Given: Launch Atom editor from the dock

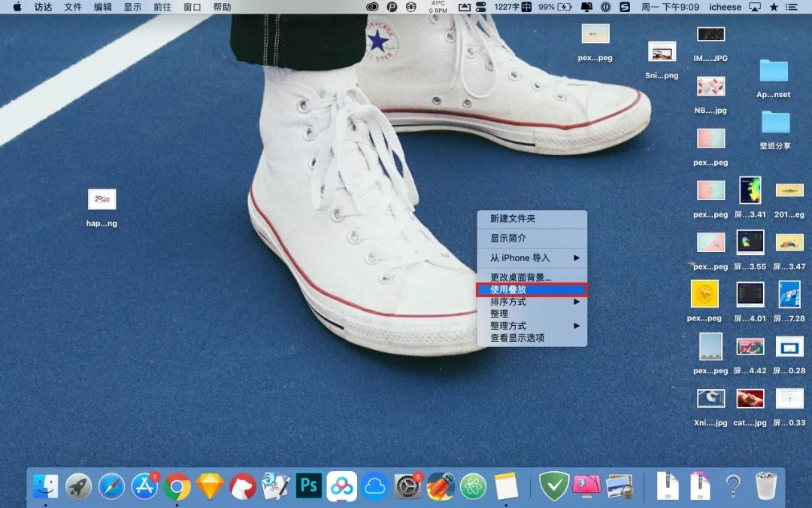Looking at the screenshot, I should [x=474, y=487].
